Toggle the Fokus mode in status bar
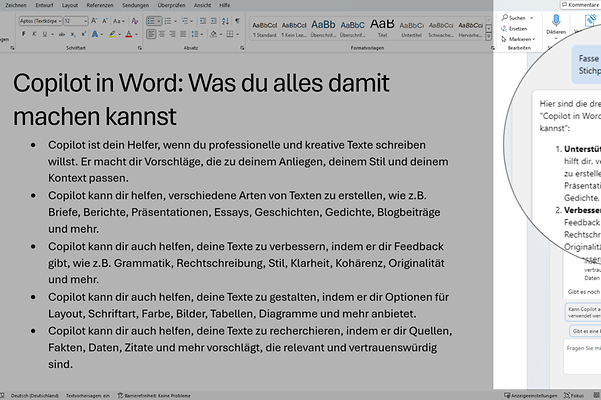Screen dimensions: 601x400 pos(573,394)
